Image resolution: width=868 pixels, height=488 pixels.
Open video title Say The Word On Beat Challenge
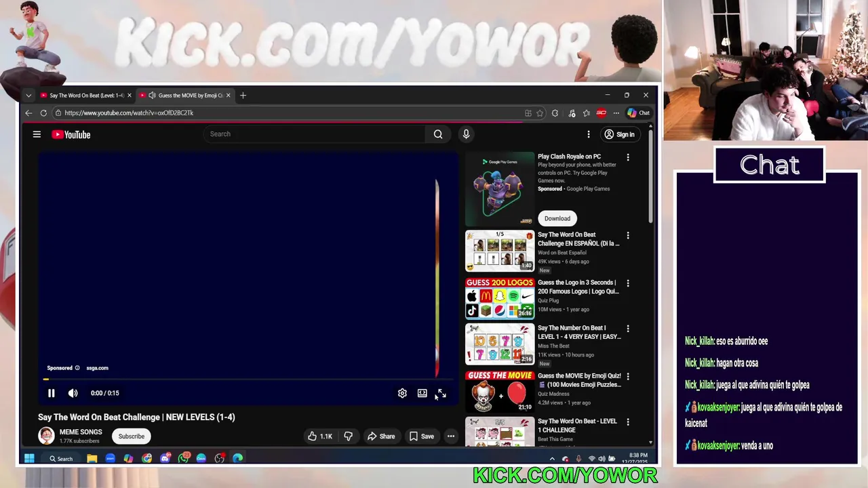tap(136, 418)
